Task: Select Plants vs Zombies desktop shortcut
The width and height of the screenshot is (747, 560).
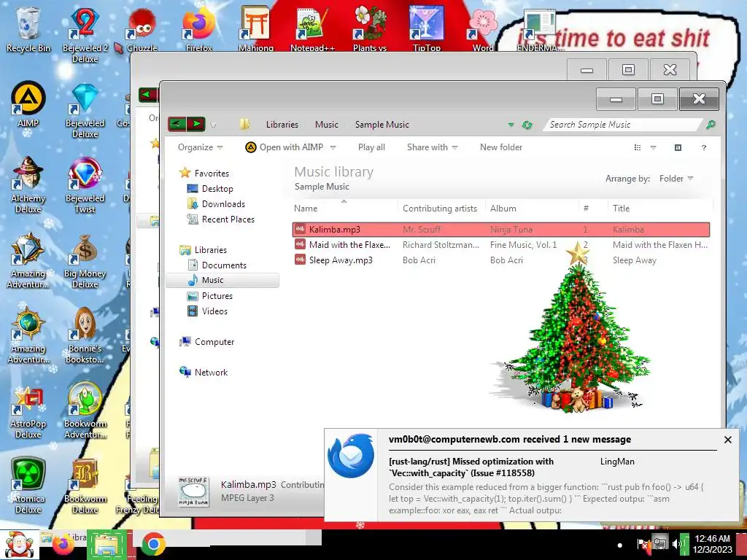Action: coord(370,28)
